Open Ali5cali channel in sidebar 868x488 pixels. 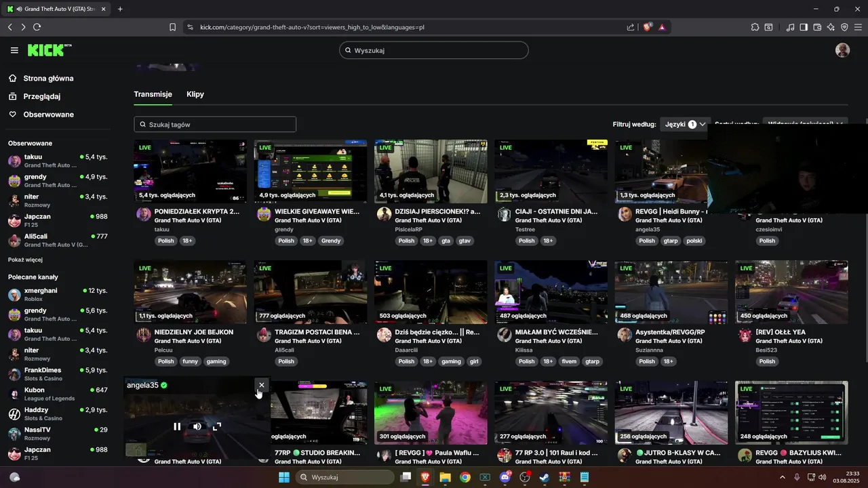pyautogui.click(x=58, y=240)
